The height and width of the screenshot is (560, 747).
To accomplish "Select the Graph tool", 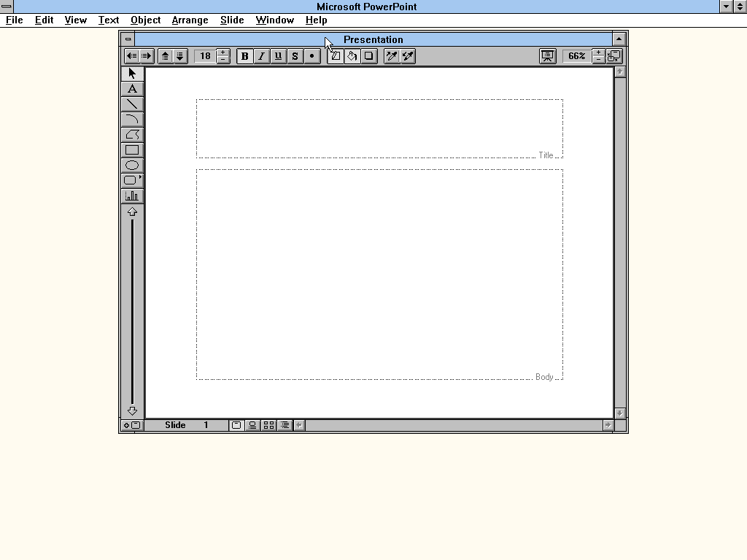I will pyautogui.click(x=132, y=195).
